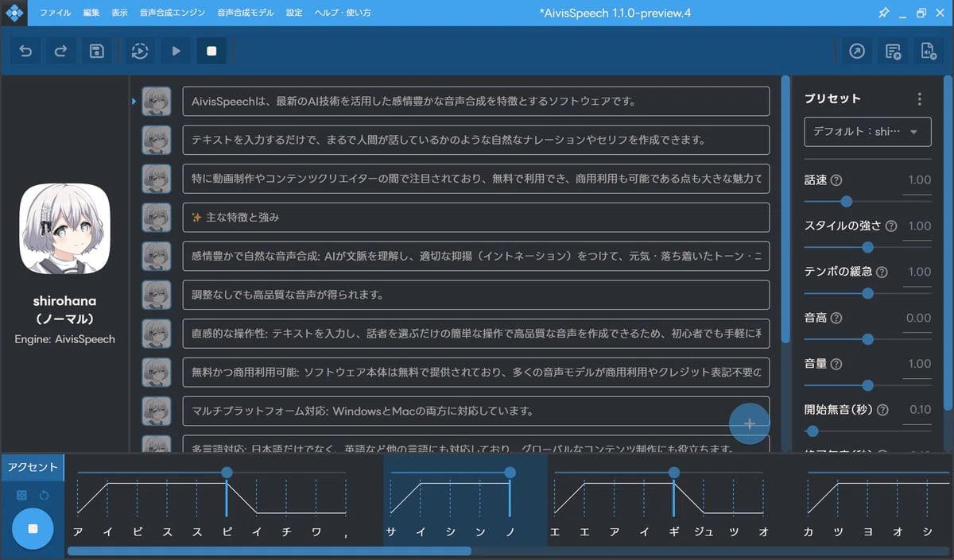The width and height of the screenshot is (954, 560).
Task: Change speaker icon on the AivisSpeechは row
Action: (x=156, y=101)
